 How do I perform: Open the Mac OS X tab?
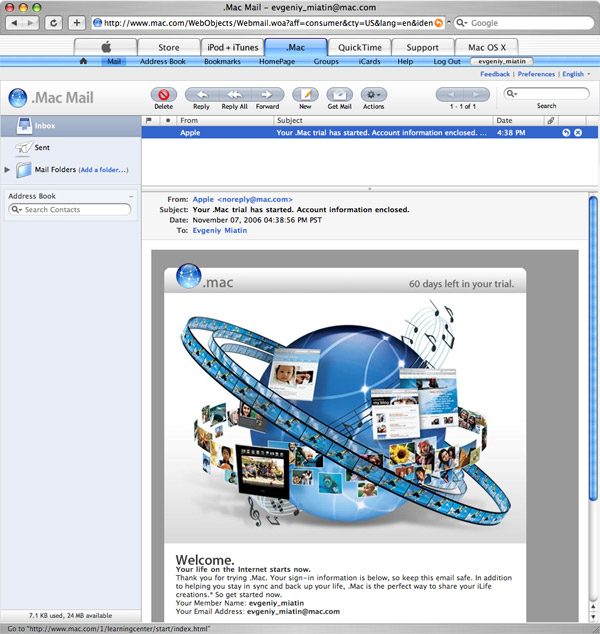click(x=487, y=47)
